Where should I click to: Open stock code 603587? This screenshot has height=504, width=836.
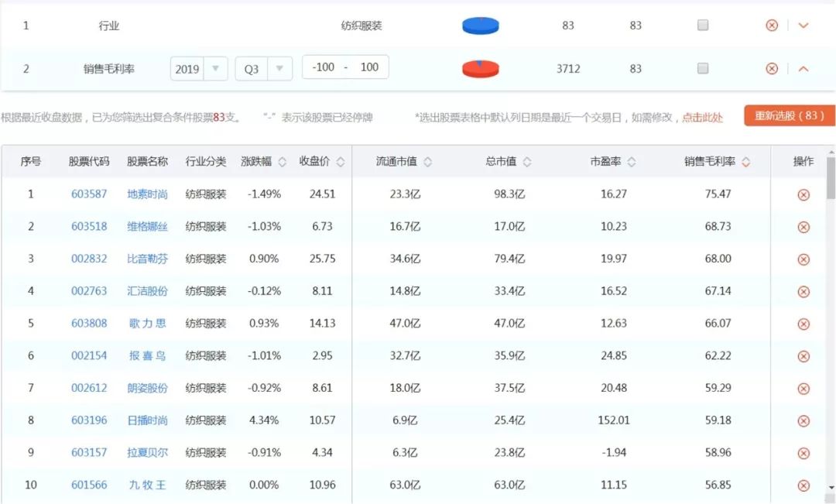pos(89,194)
